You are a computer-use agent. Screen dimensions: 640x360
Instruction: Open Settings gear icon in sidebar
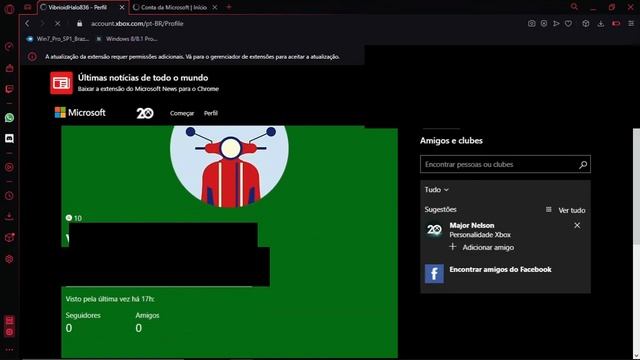coord(9,259)
